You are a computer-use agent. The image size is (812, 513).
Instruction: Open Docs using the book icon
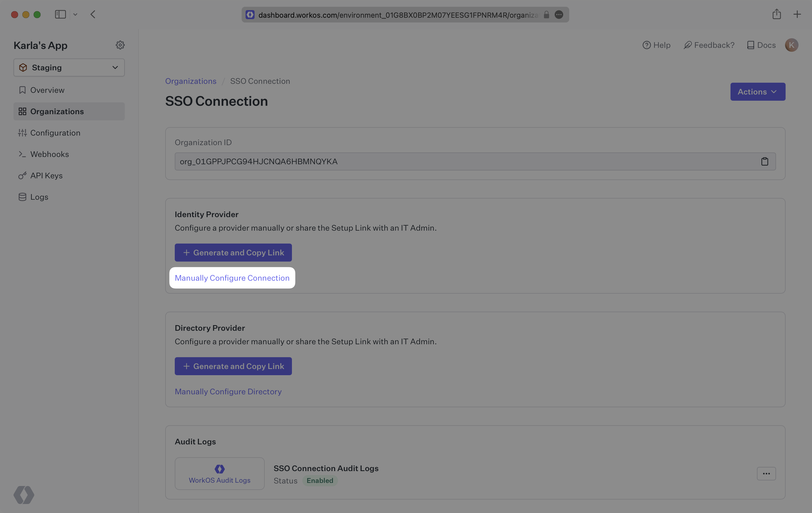coord(751,45)
